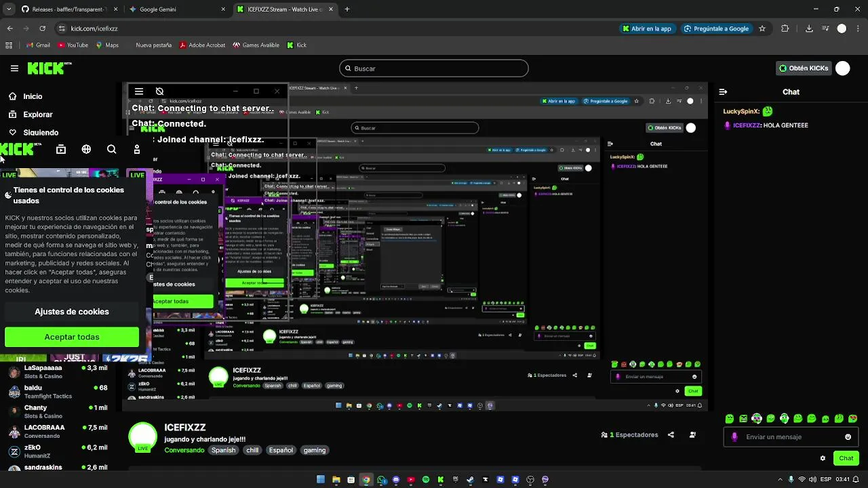Click Abrir en la app button
Viewport: 868px width, 488px height.
(647, 28)
